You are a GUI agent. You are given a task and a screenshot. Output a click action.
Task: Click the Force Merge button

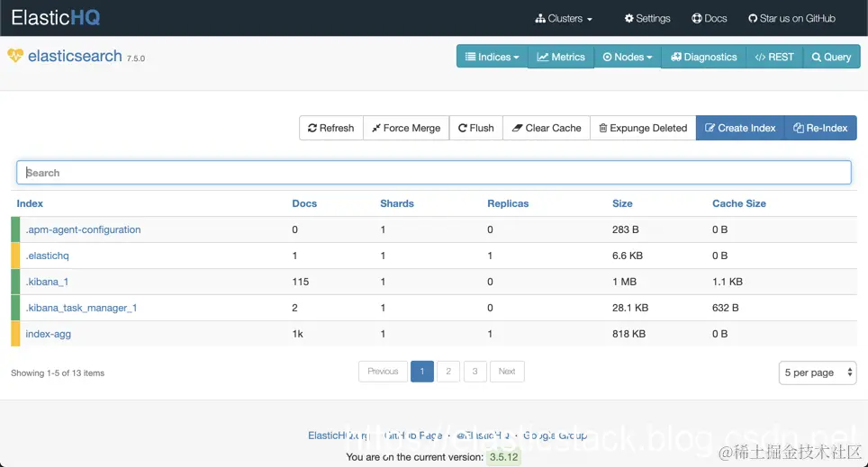[x=406, y=128]
